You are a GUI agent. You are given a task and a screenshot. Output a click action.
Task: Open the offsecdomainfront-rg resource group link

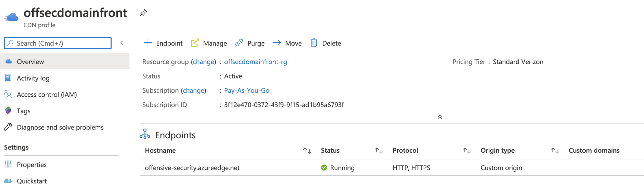[x=256, y=62]
